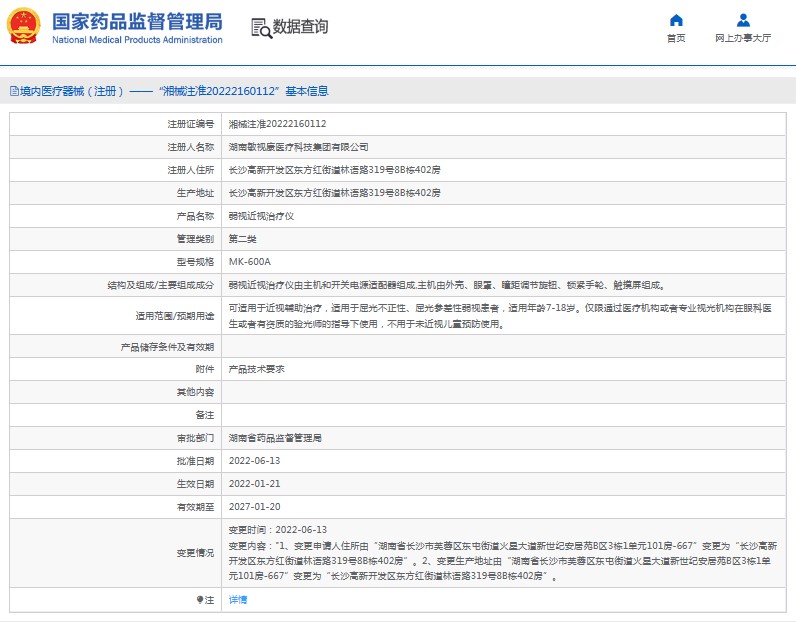Select the 结构及组成 description text
Screen dimensions: 796x624
point(447,285)
